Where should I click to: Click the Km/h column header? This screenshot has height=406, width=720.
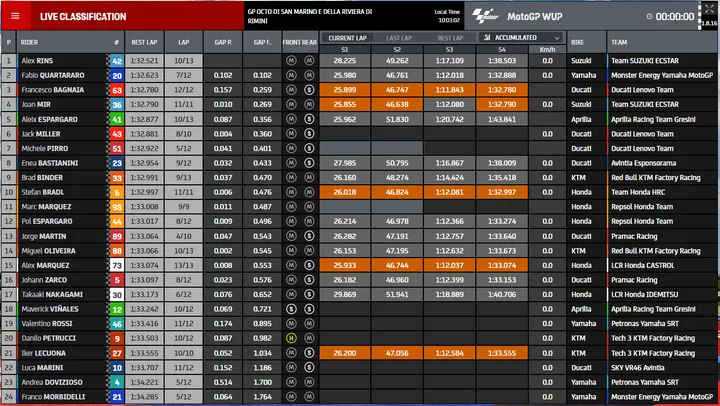(547, 50)
